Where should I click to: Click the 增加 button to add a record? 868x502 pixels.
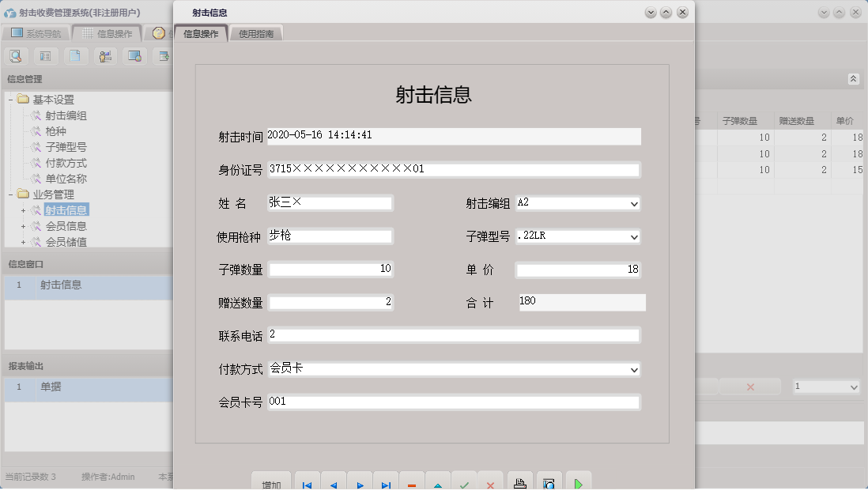(271, 484)
